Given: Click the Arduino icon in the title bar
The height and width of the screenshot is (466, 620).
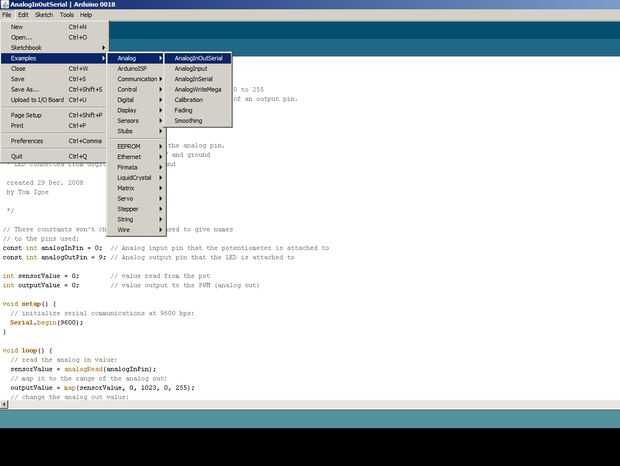Looking at the screenshot, I should click(5, 5).
